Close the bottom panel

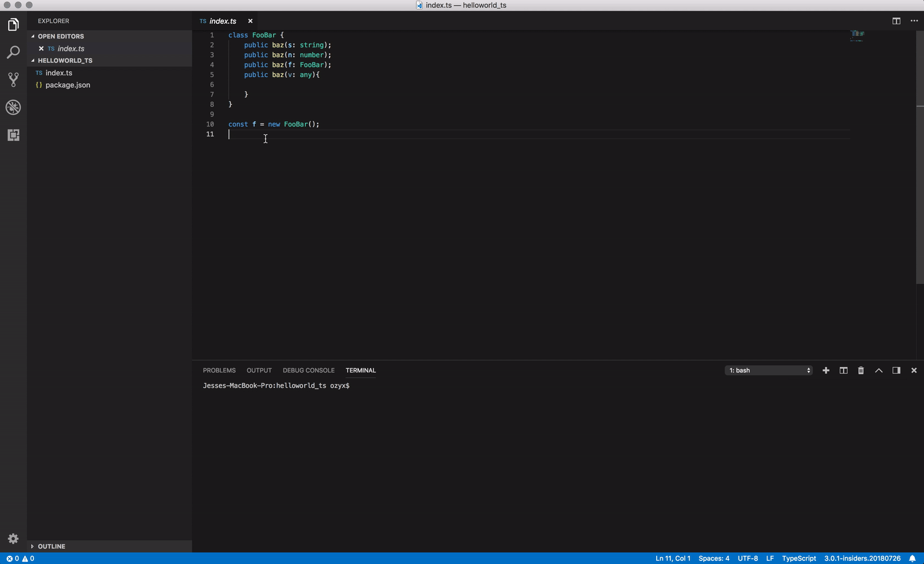[914, 371]
